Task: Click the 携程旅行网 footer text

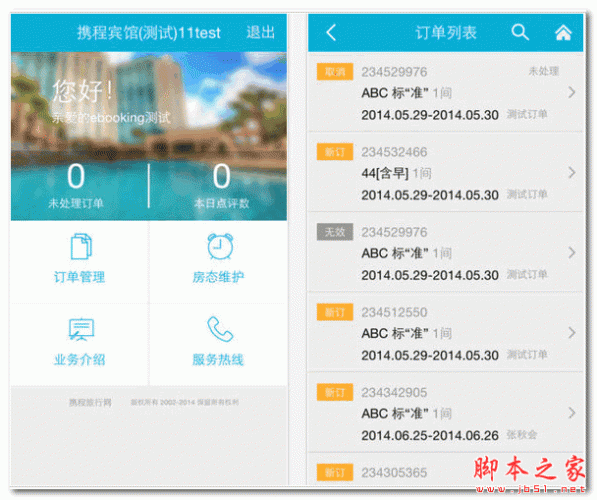Action: coord(90,403)
